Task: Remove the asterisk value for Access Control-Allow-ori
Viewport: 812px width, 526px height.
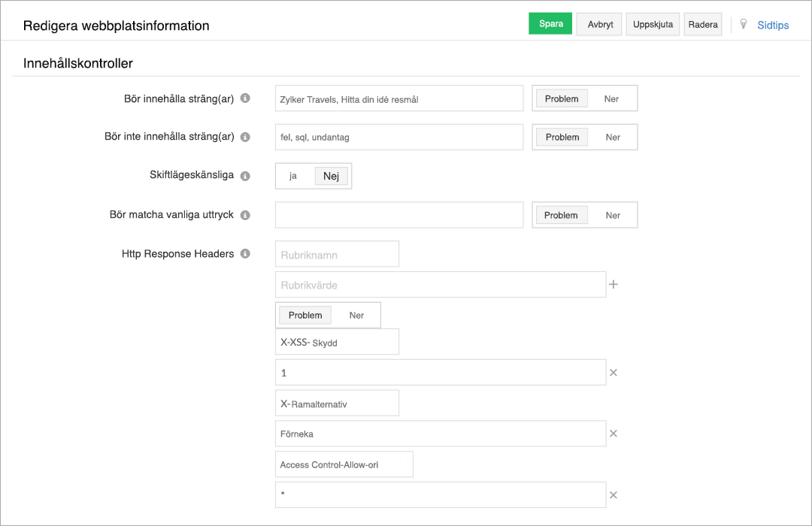Action: coord(614,494)
